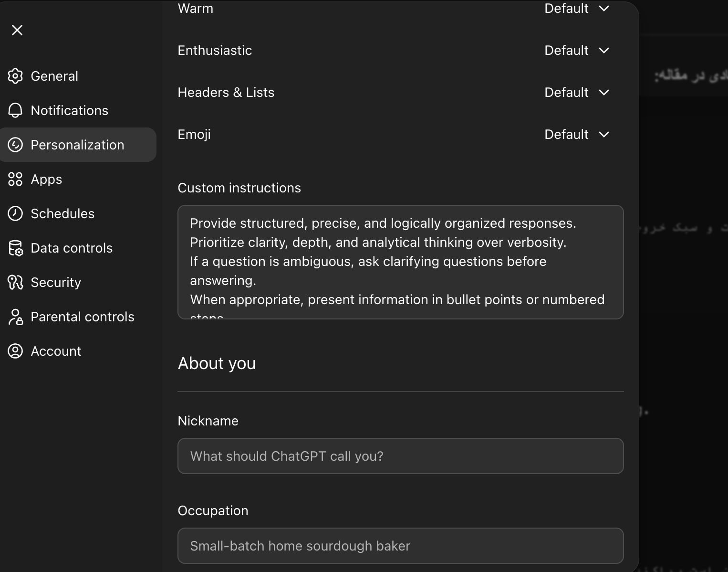
Task: Open the Account profile icon
Action: (x=15, y=351)
